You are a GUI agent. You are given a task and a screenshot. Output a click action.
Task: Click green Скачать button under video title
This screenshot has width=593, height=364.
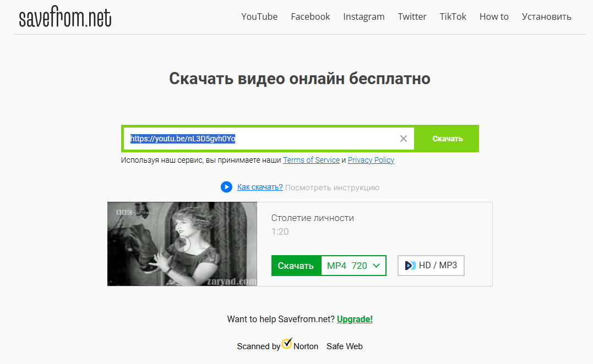click(x=296, y=266)
